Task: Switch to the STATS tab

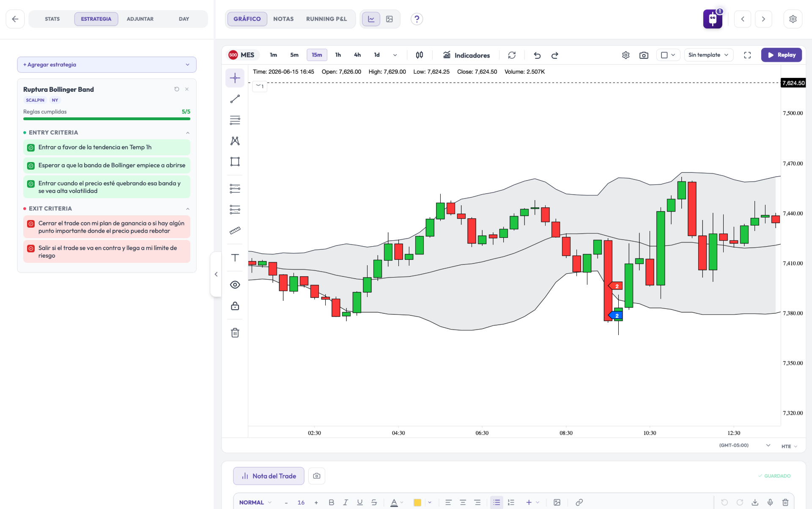Action: pos(52,19)
